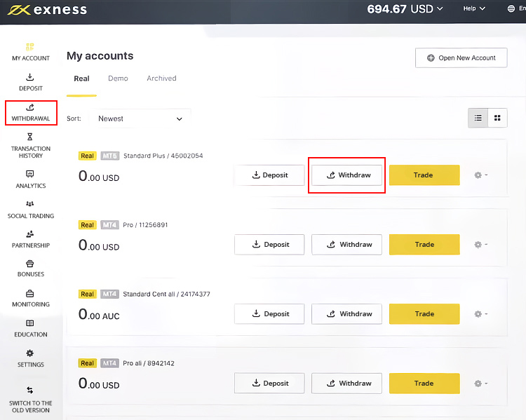Viewport: 526px width, 420px height.
Task: Click the Standard Cent / 24174377 label
Action: [x=166, y=294]
